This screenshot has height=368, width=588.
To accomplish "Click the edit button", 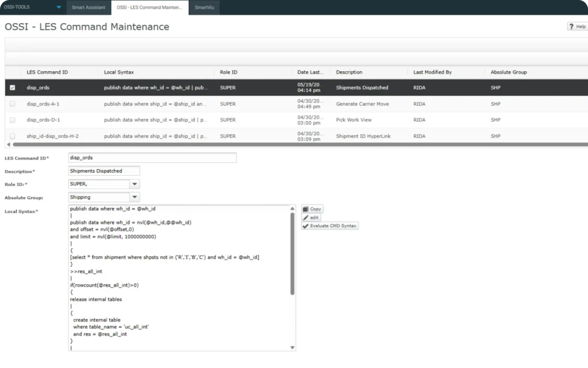I will pyautogui.click(x=311, y=218).
